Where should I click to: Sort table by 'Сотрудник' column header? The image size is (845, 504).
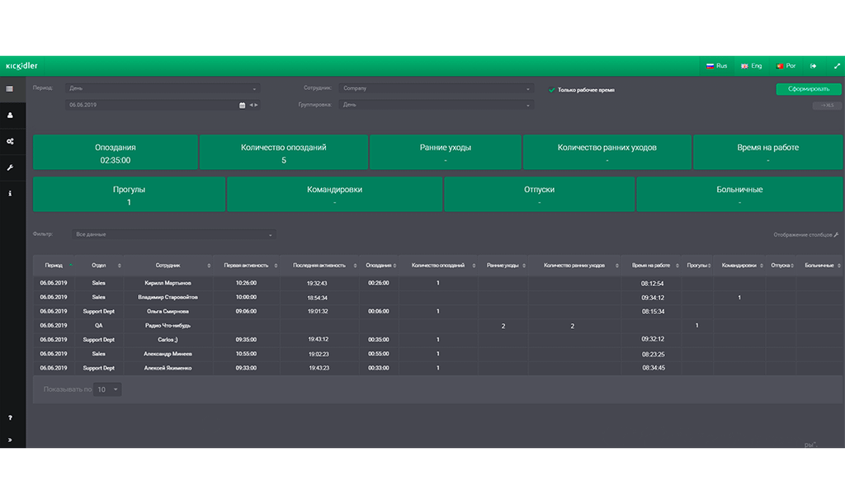168,266
